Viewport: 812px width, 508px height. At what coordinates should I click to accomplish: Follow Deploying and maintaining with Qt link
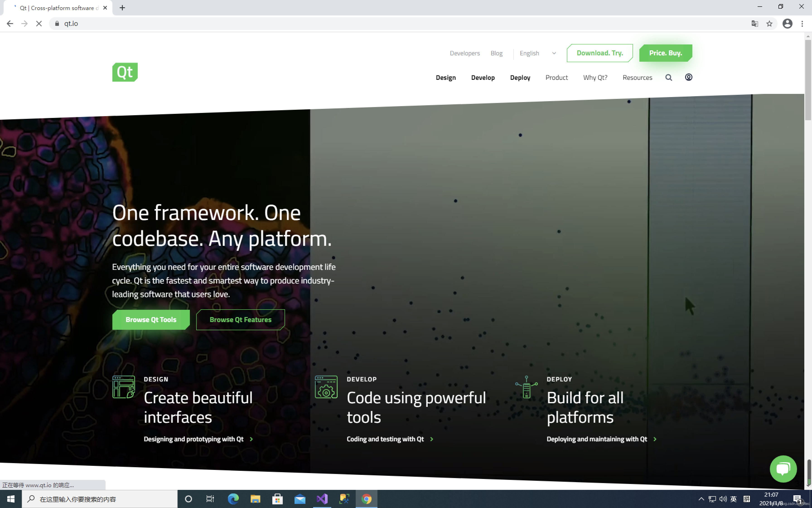[601, 439]
